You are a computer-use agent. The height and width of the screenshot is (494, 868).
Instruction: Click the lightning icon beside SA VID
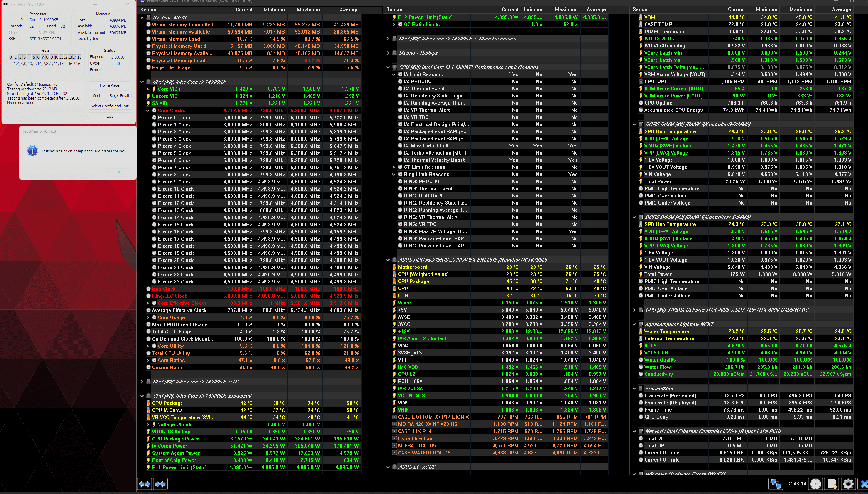tap(149, 103)
